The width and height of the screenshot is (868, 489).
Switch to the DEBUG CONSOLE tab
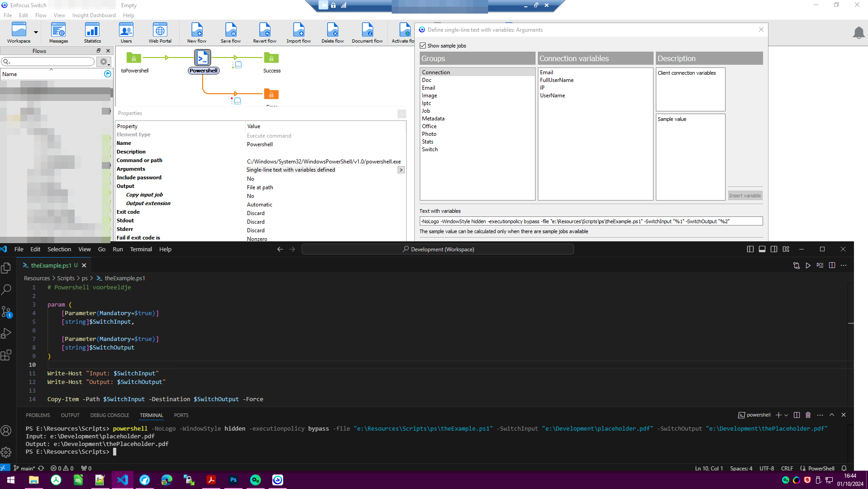click(109, 415)
